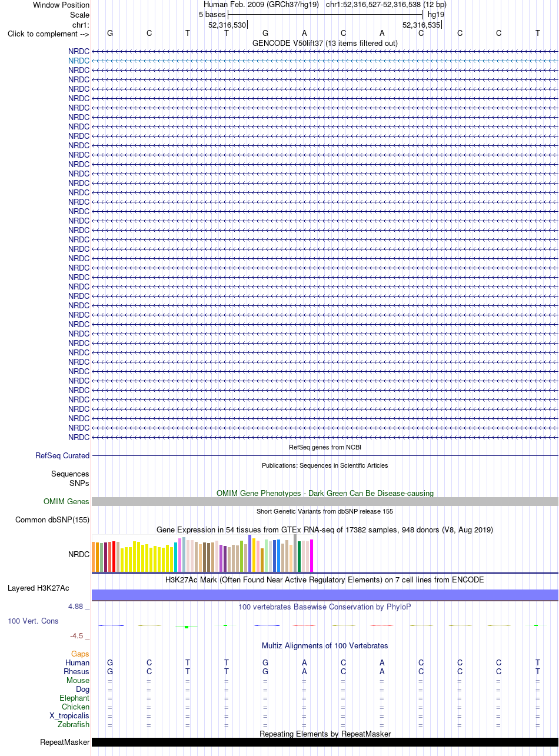This screenshot has width=559, height=756.
Task: Click the 'Window Position' track label
Action: (x=61, y=5)
